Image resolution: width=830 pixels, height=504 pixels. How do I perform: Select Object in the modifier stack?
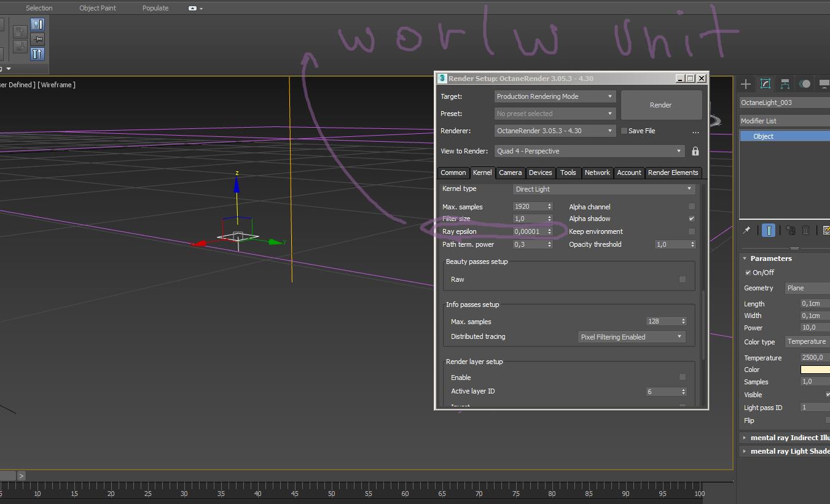(x=785, y=136)
